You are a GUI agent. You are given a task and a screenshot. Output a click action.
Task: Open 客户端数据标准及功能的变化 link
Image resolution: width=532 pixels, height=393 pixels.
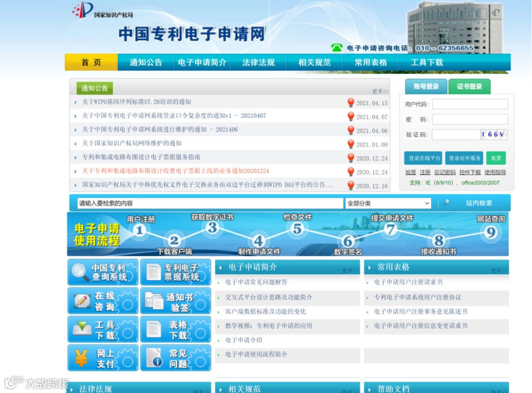266,312
